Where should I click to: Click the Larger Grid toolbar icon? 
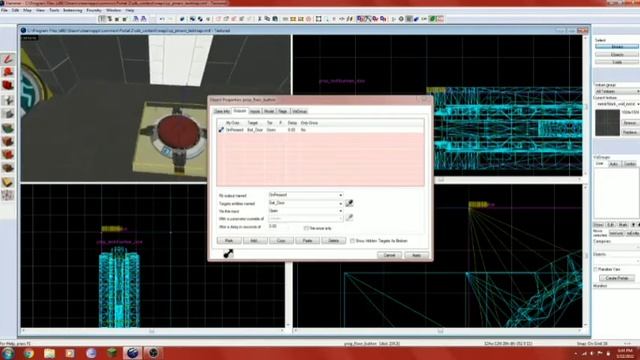click(x=124, y=19)
